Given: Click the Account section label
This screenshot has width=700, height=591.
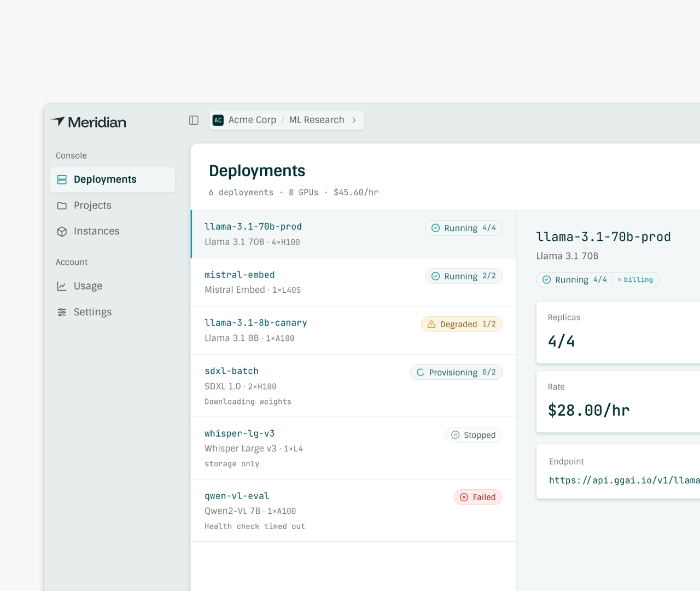Looking at the screenshot, I should [x=72, y=263].
